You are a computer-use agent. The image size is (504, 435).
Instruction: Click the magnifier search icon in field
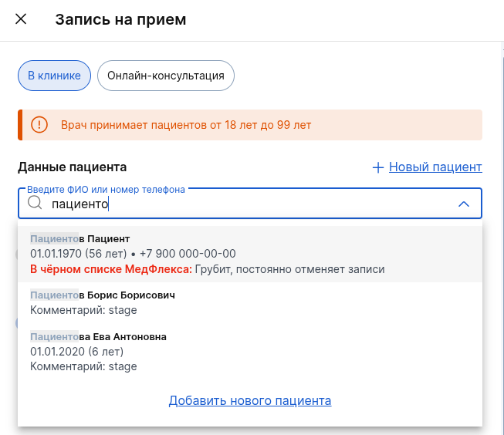pyautogui.click(x=35, y=203)
